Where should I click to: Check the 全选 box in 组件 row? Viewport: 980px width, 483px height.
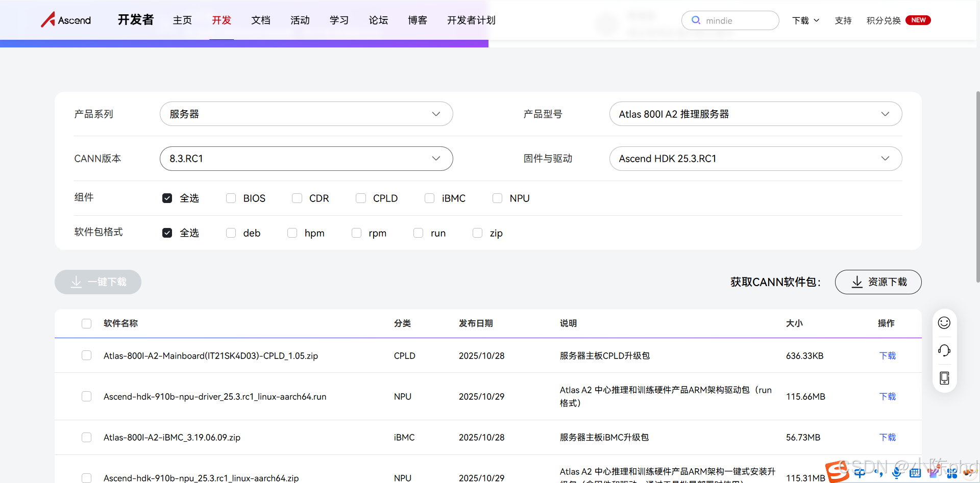(x=167, y=198)
